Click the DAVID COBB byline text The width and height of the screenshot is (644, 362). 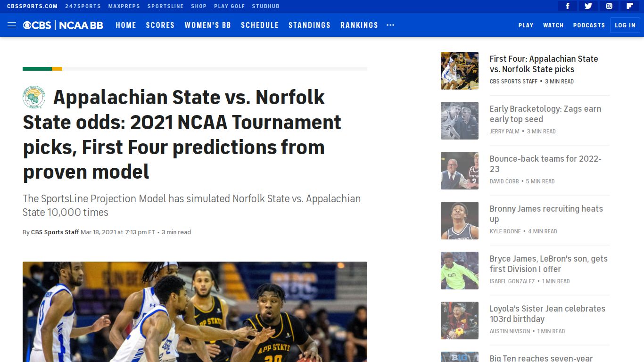click(x=504, y=181)
